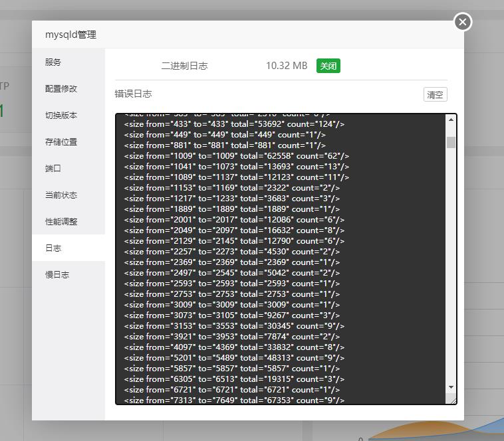Close the mysqld管理 dialog
The width and height of the screenshot is (504, 441).
463,22
